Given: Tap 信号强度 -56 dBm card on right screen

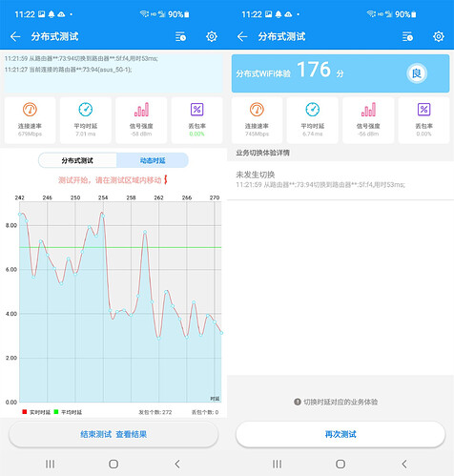Looking at the screenshot, I should tap(368, 120).
